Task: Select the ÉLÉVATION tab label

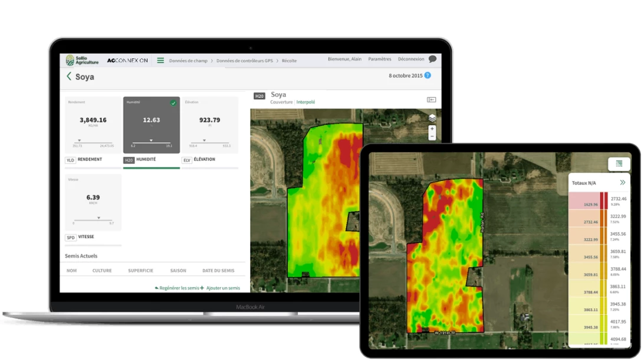Action: coord(204,159)
